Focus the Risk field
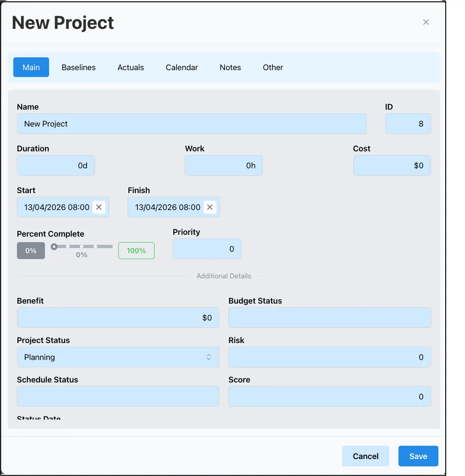Screen dimensions: 465x476 click(330, 357)
